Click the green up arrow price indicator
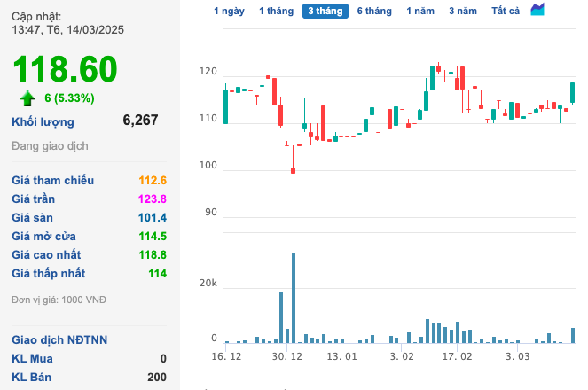Viewport: 588px width, 390px height. (x=27, y=97)
